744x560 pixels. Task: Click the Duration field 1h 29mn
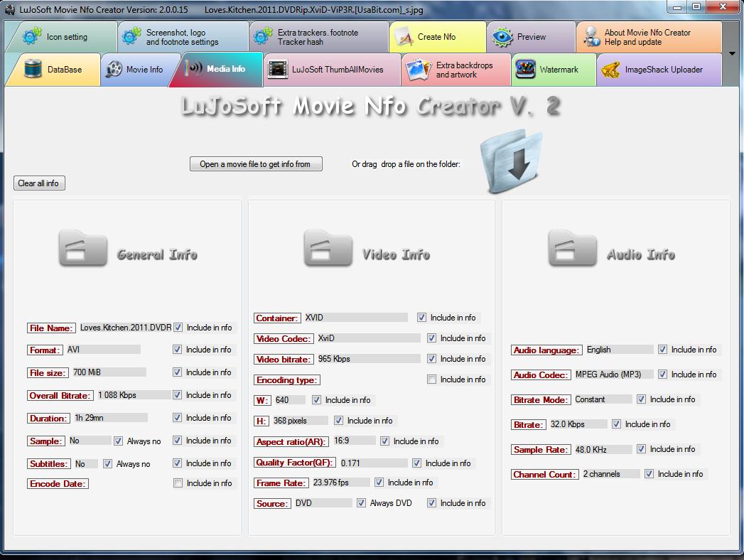pos(111,418)
